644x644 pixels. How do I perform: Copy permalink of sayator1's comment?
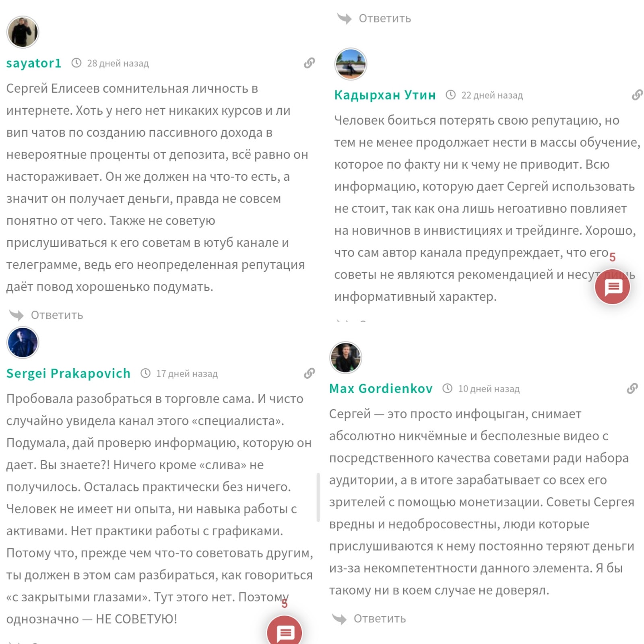pyautogui.click(x=309, y=63)
